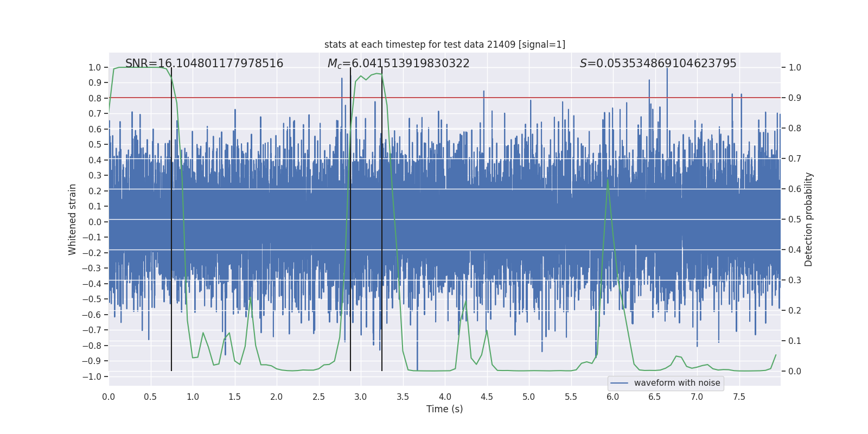Click the black vertical marker near 3.25 s
The width and height of the screenshot is (868, 434).
click(x=382, y=219)
